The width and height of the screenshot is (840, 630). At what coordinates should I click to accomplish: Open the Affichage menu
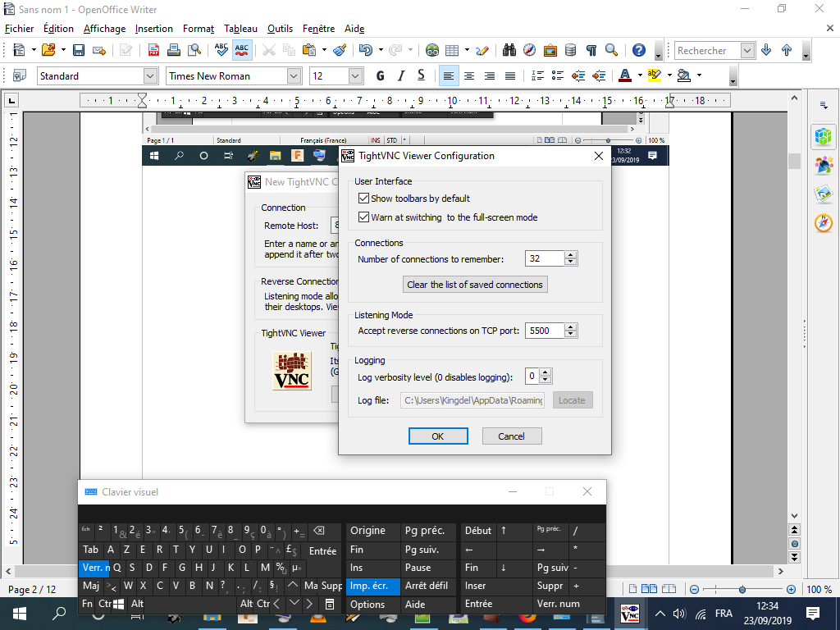pyautogui.click(x=104, y=29)
